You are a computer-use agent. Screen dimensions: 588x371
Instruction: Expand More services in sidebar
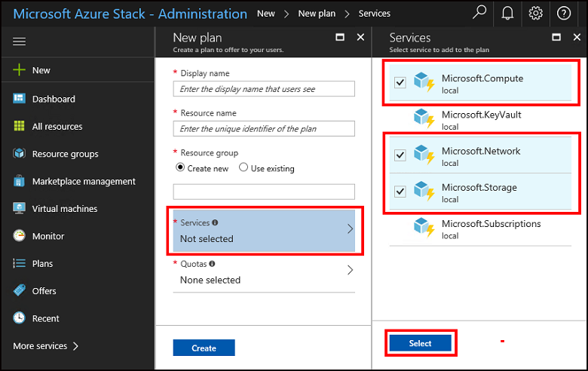[x=46, y=346]
